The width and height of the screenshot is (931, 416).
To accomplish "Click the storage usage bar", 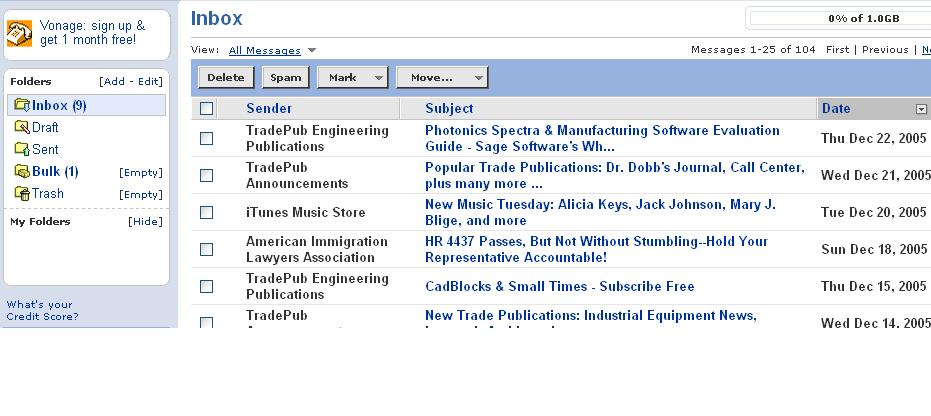I will (x=839, y=18).
